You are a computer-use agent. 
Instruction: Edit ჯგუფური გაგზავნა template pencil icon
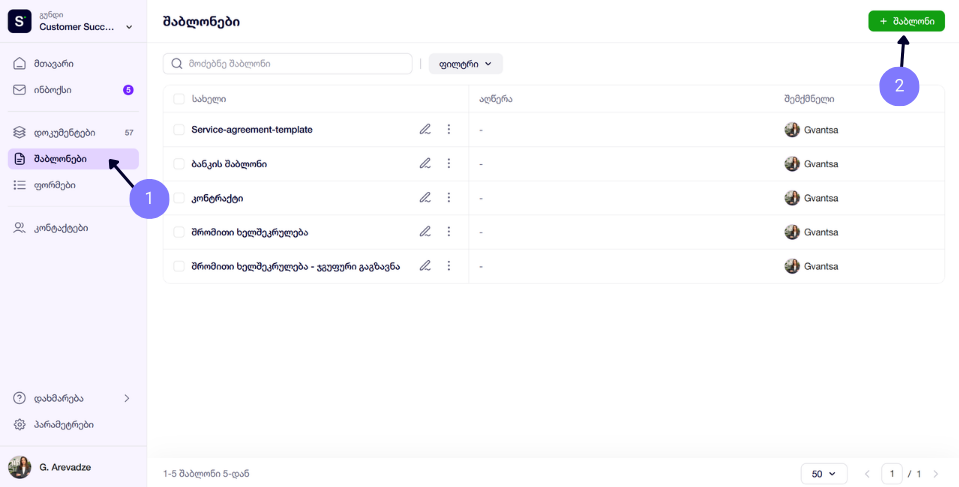tap(425, 266)
